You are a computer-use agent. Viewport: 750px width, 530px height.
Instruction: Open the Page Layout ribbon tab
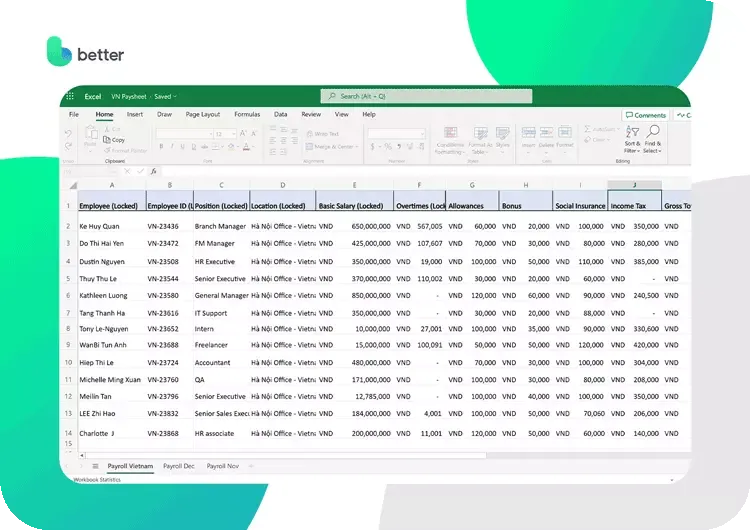(203, 115)
